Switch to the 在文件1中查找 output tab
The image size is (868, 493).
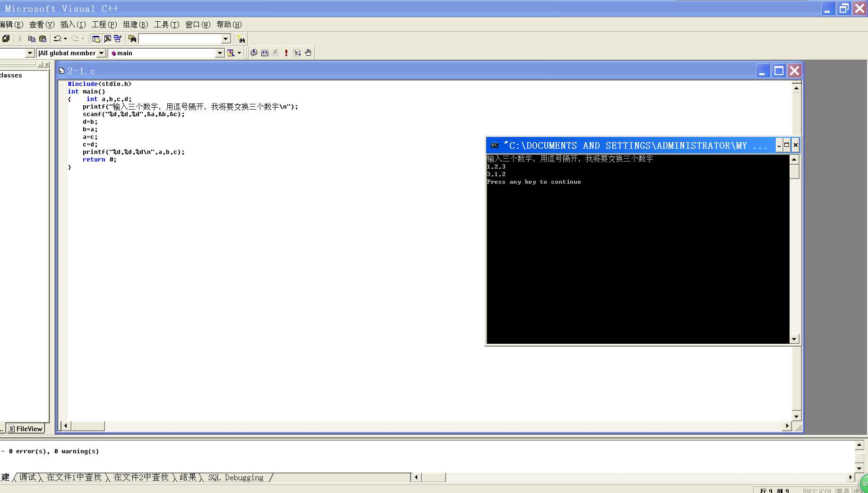[x=74, y=477]
